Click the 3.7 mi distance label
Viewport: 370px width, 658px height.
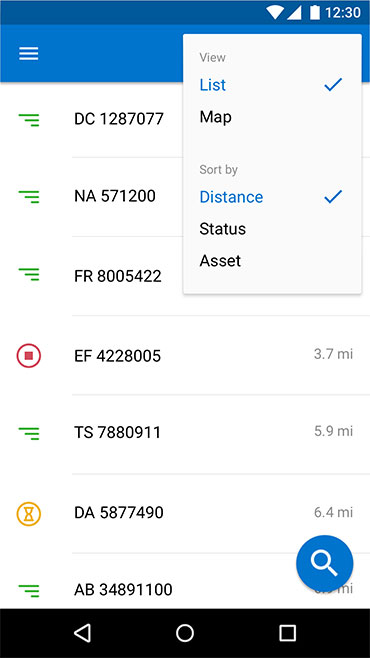334,354
